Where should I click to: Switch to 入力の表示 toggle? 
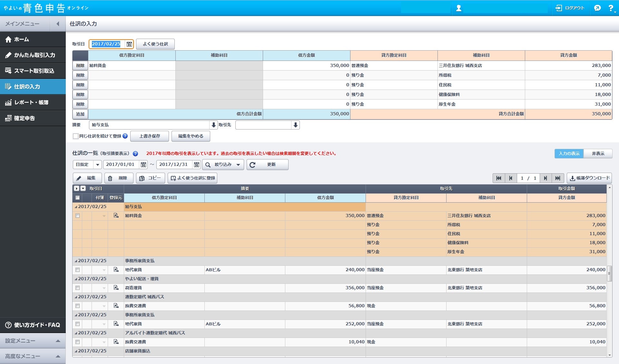coord(569,154)
